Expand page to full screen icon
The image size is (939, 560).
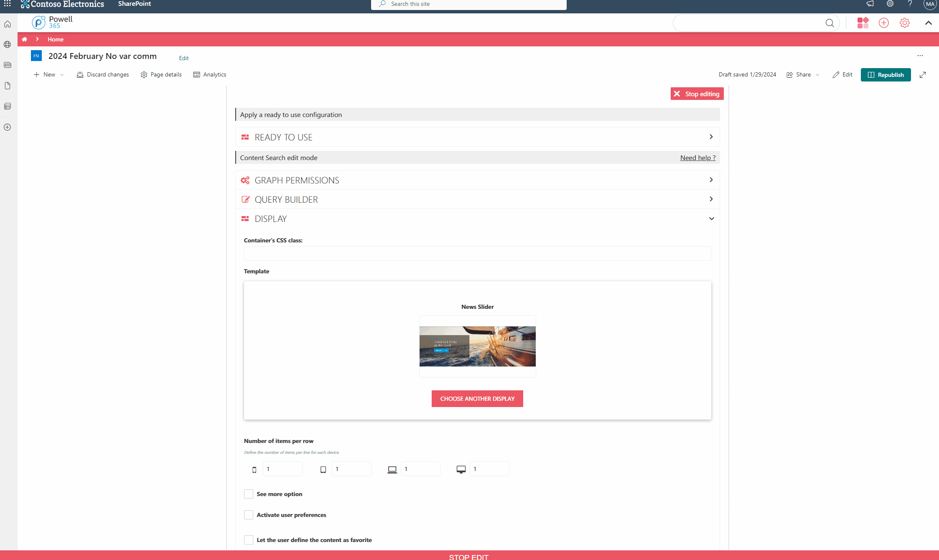click(x=923, y=75)
